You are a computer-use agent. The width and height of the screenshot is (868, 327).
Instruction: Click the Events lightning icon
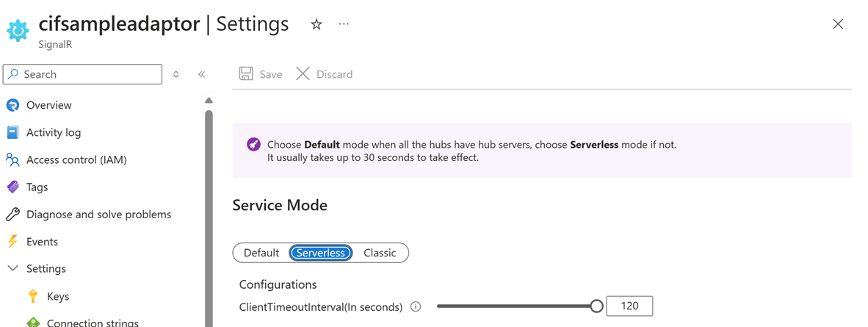tap(12, 242)
